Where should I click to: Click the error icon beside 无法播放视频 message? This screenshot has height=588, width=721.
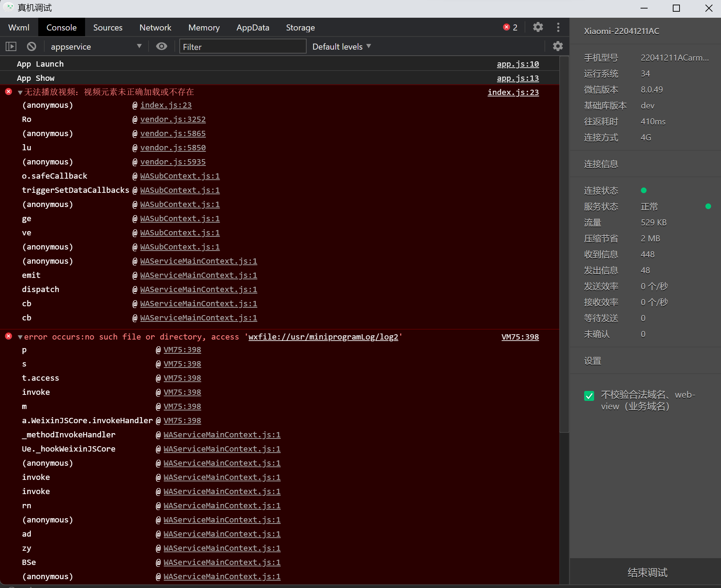point(9,92)
